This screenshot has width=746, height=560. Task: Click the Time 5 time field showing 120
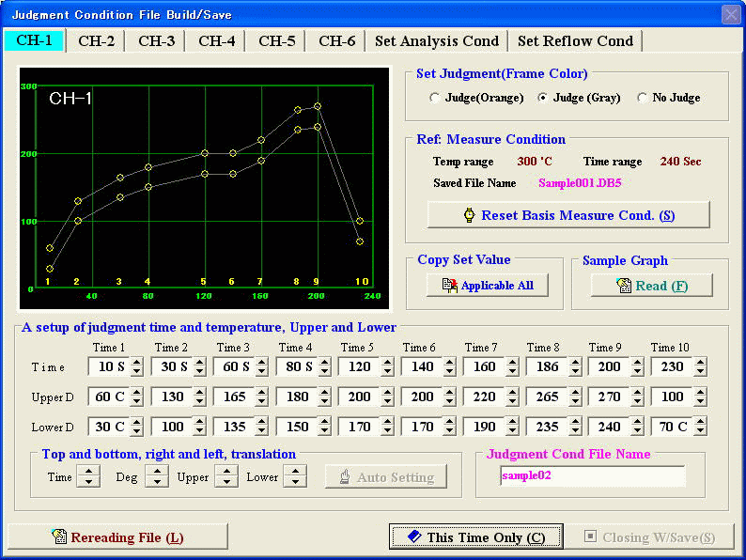(360, 366)
